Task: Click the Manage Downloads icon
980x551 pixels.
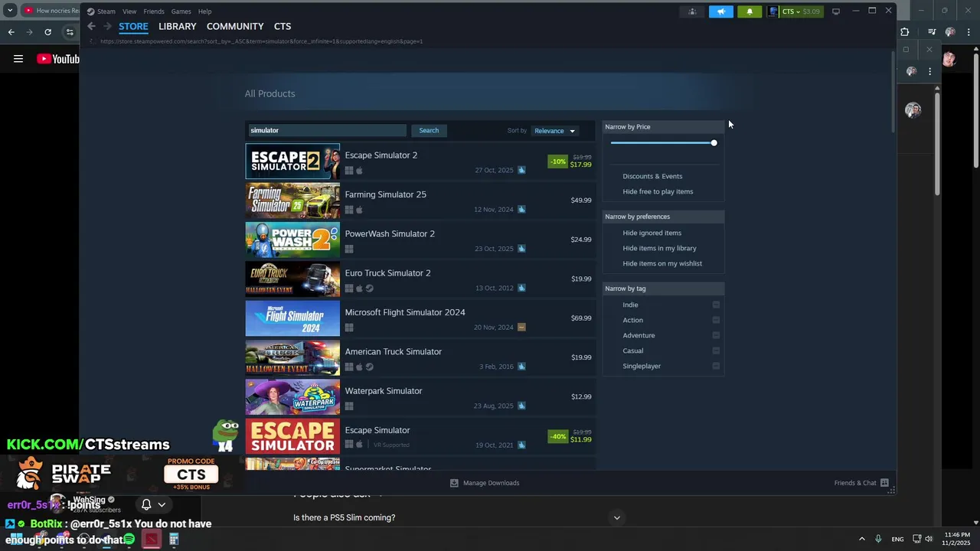Action: tap(454, 483)
